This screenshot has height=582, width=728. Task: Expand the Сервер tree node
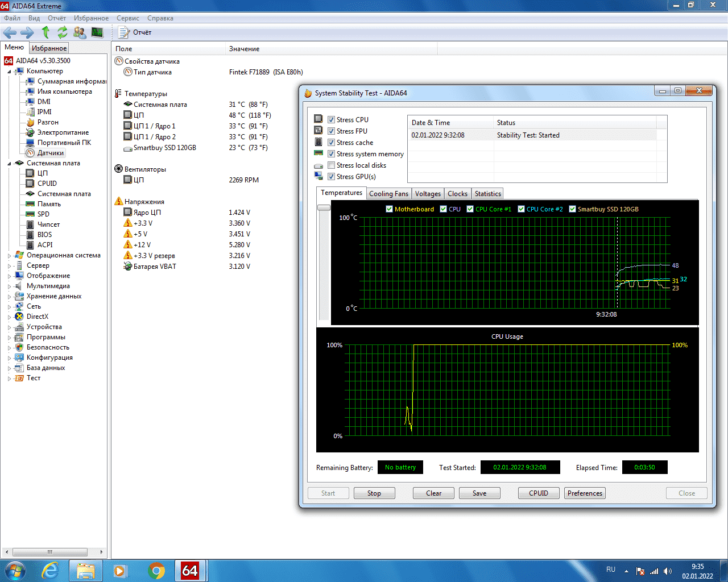coord(9,266)
